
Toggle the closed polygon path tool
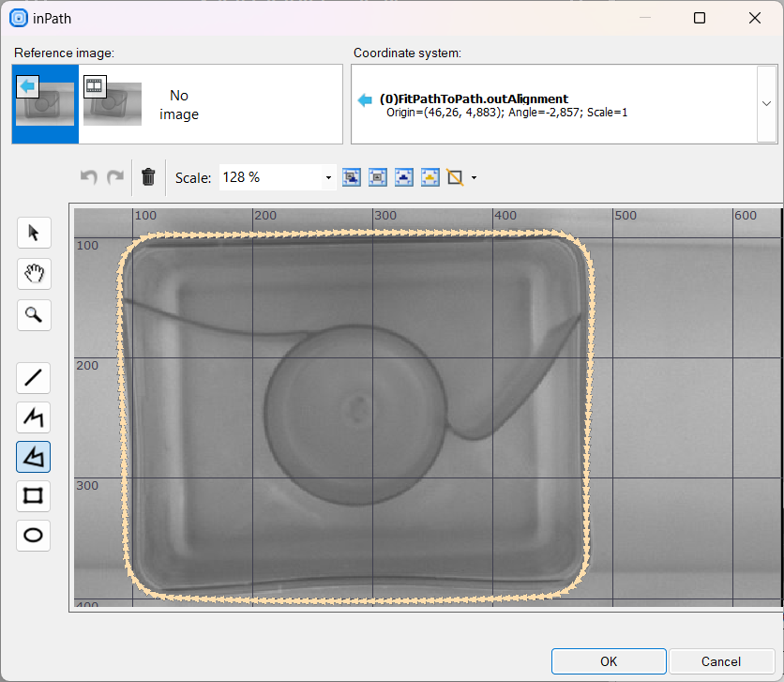[x=34, y=457]
